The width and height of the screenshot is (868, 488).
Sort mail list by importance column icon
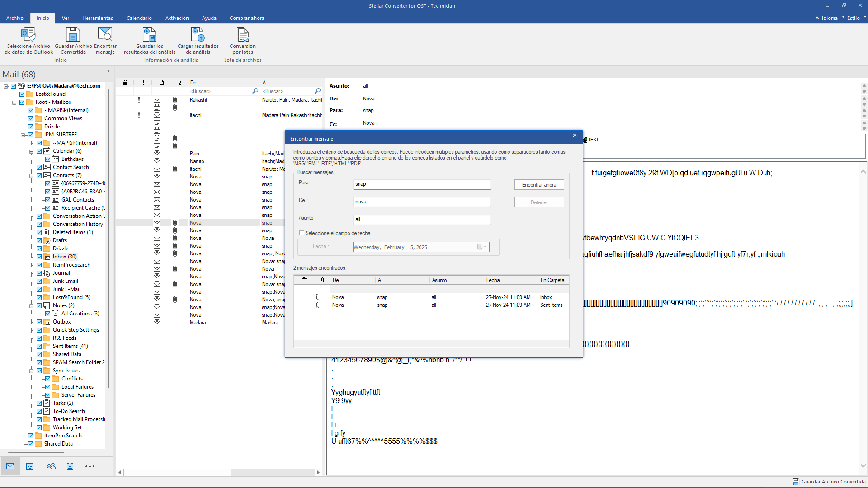coord(143,83)
